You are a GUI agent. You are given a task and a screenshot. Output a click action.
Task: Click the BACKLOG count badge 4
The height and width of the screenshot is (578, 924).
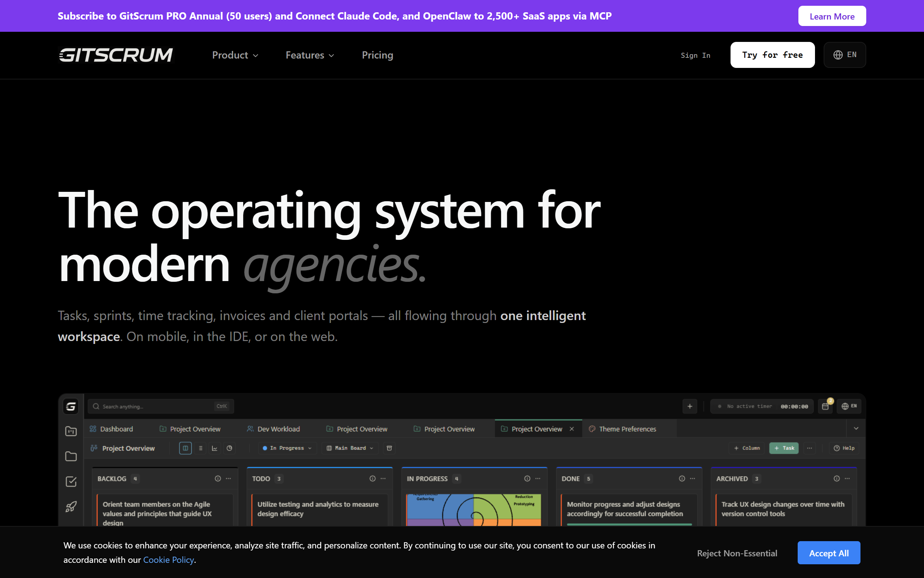(x=135, y=479)
